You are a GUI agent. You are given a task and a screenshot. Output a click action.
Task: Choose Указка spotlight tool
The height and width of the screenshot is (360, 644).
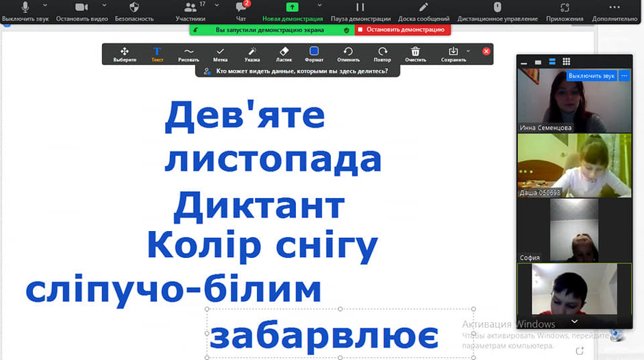[252, 54]
